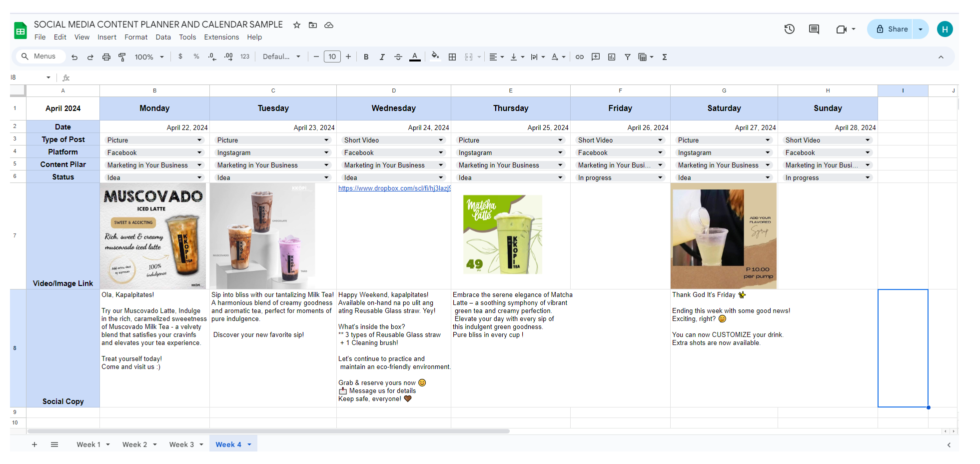Open the horizontal align dropdown

496,57
